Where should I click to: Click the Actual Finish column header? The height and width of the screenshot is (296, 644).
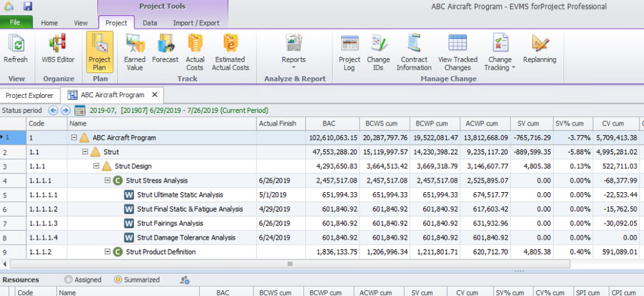[x=281, y=123]
